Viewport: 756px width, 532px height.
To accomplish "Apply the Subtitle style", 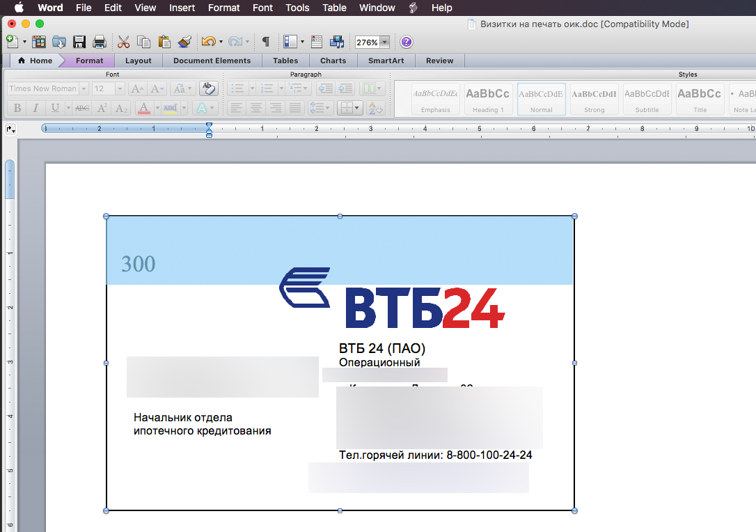I will tap(647, 99).
